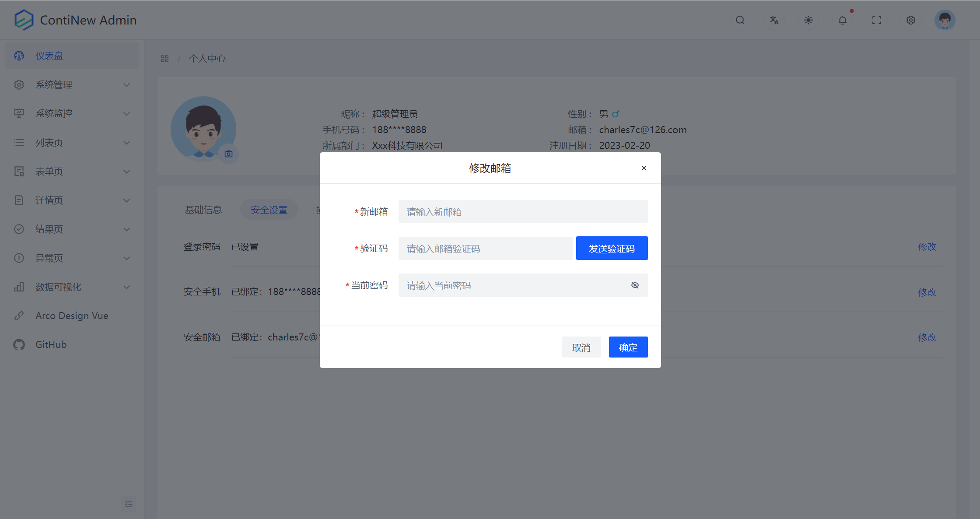Click 修改 link for 登录密码
The width and height of the screenshot is (980, 519).
point(927,246)
